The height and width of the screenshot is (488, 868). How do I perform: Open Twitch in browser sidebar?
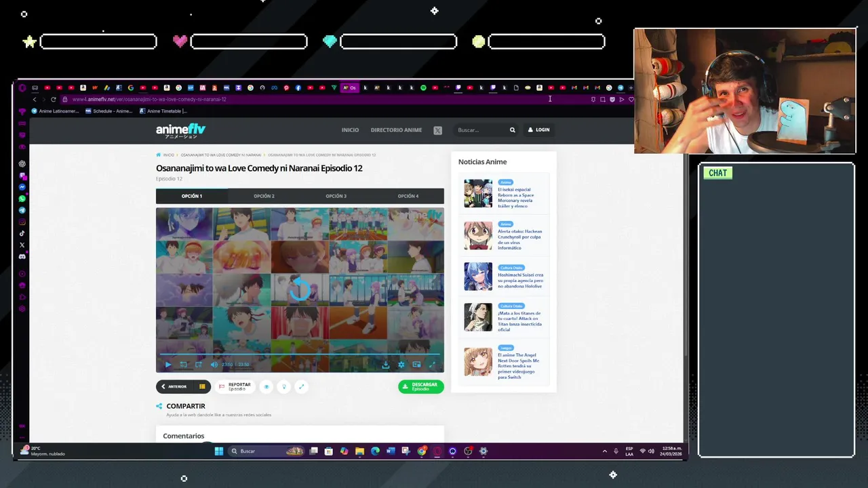[22, 176]
